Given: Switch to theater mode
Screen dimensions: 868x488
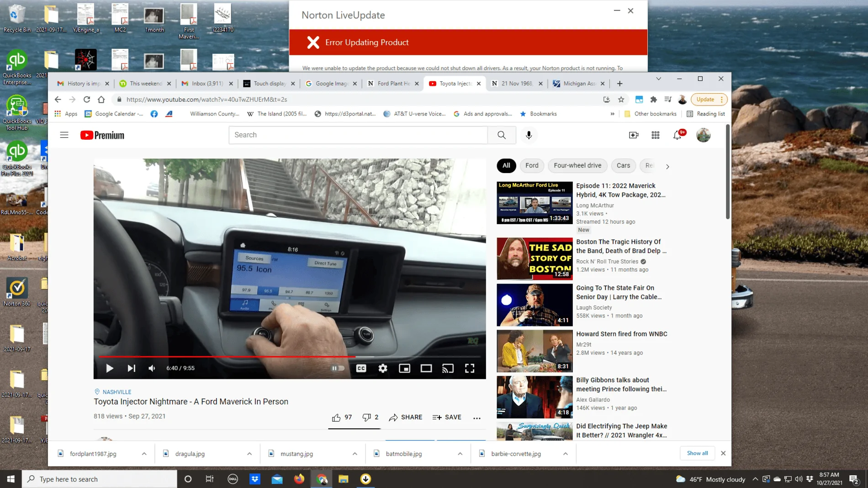Looking at the screenshot, I should coord(426,368).
